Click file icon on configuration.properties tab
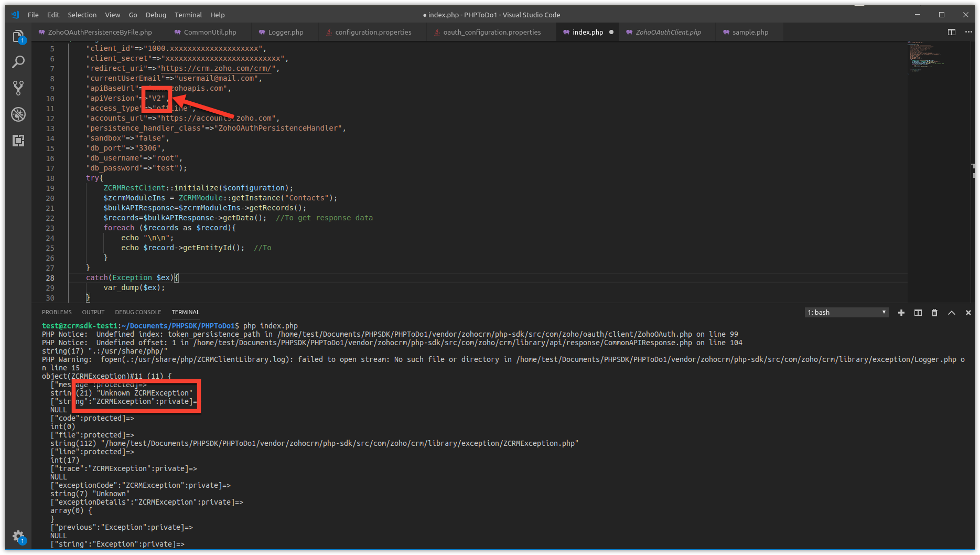Image resolution: width=980 pixels, height=555 pixels. pyautogui.click(x=329, y=32)
